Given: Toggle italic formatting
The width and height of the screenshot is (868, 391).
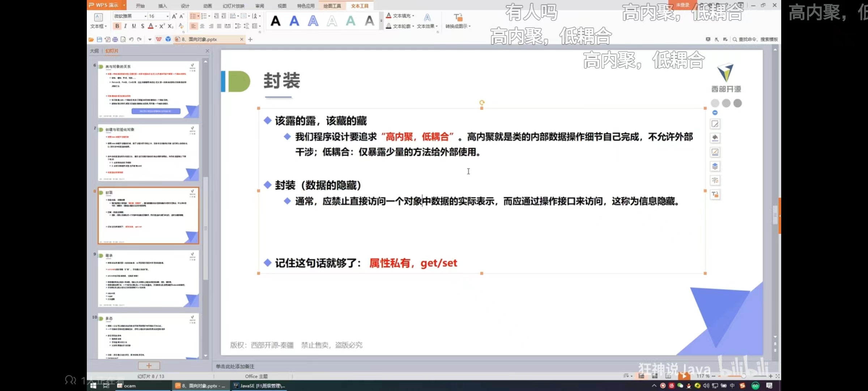Looking at the screenshot, I should [125, 26].
